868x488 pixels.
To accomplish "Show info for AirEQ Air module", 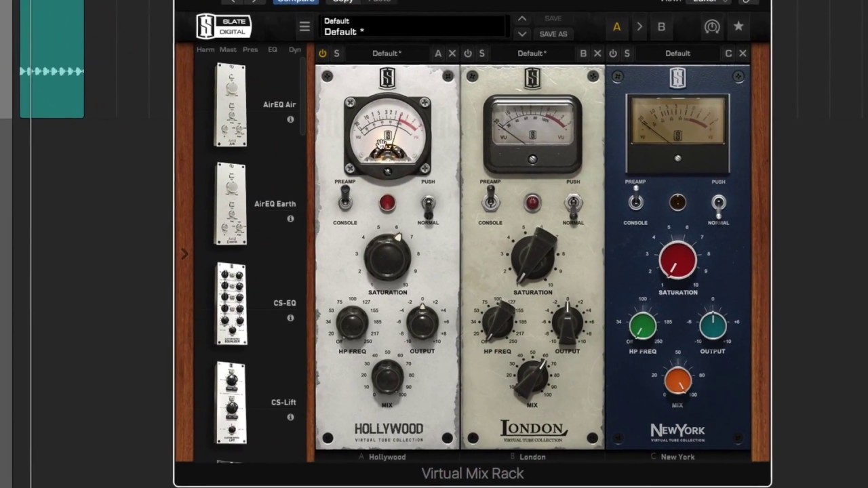I will point(290,119).
